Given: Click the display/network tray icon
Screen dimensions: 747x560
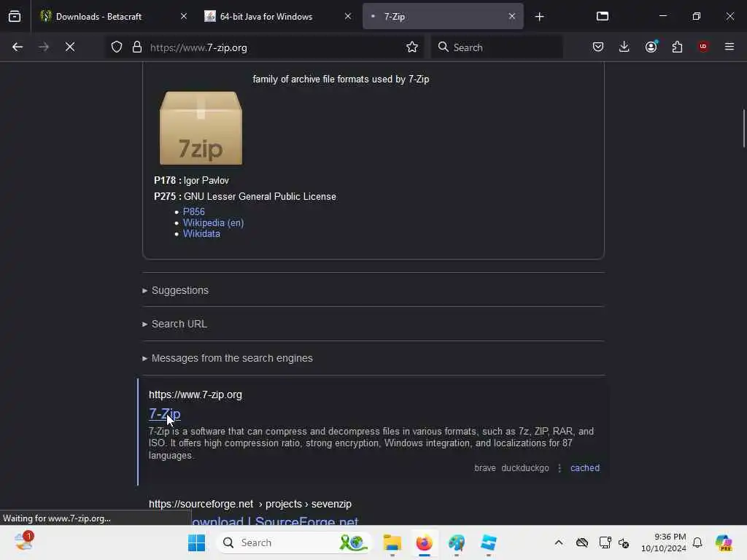Looking at the screenshot, I should tap(605, 542).
